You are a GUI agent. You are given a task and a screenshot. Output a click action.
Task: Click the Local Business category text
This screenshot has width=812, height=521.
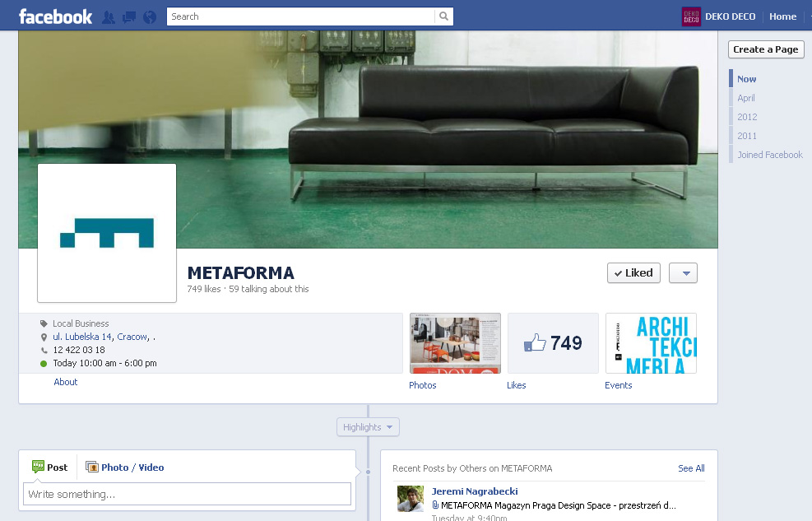tap(81, 323)
